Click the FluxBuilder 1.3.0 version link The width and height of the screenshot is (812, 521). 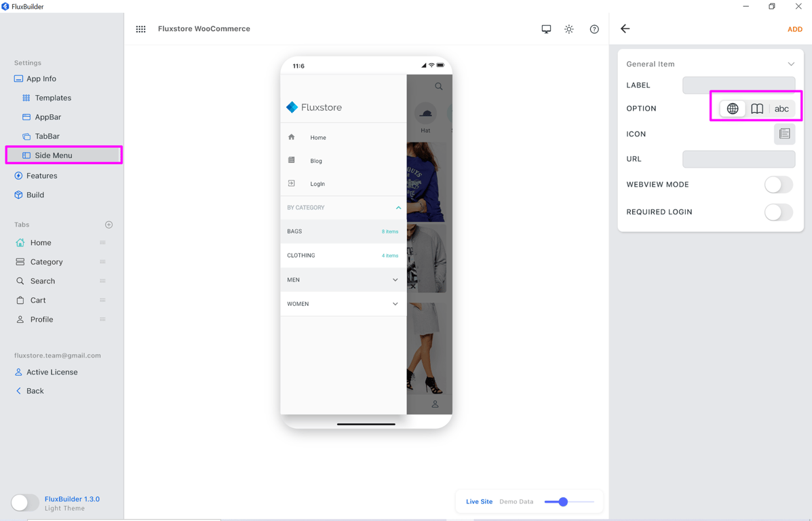(72, 499)
